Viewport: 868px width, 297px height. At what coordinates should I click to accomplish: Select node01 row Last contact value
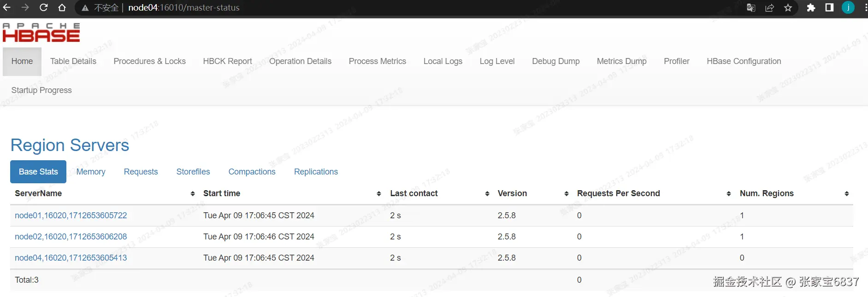[396, 215]
